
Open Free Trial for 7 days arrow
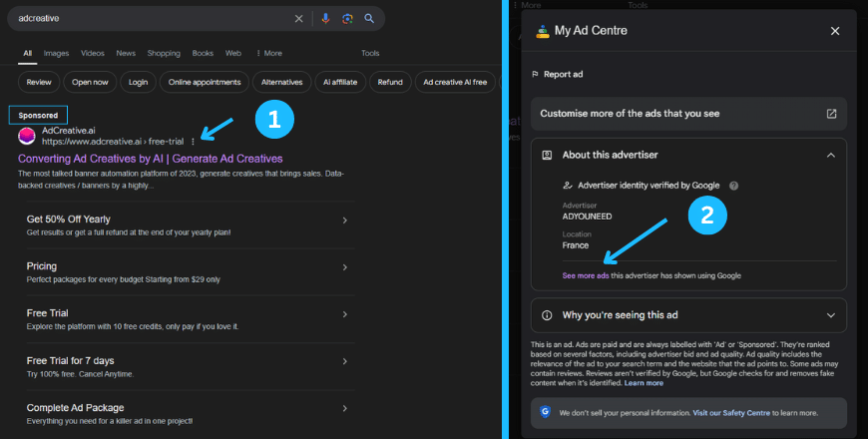344,361
